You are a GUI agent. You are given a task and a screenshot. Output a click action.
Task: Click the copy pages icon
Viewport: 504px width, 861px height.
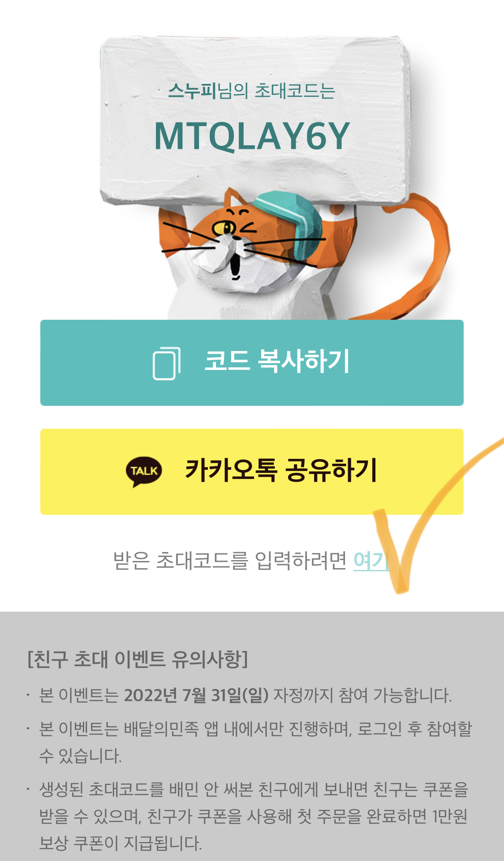point(167,363)
